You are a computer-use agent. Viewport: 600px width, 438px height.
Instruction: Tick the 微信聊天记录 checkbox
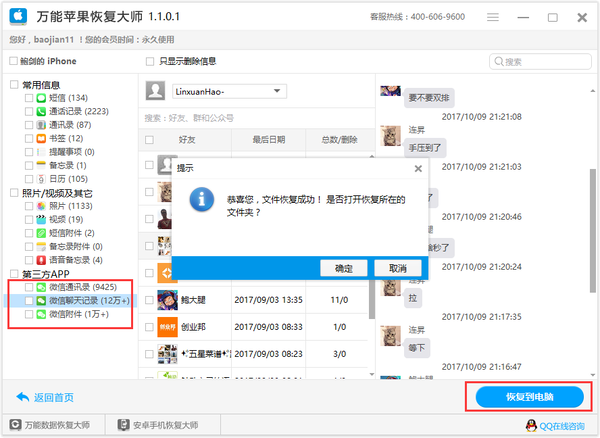[29, 301]
